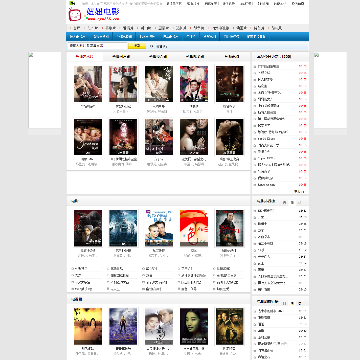Open the first item in the blue navigation bar
This screenshot has width=360, height=360.
click(x=78, y=37)
